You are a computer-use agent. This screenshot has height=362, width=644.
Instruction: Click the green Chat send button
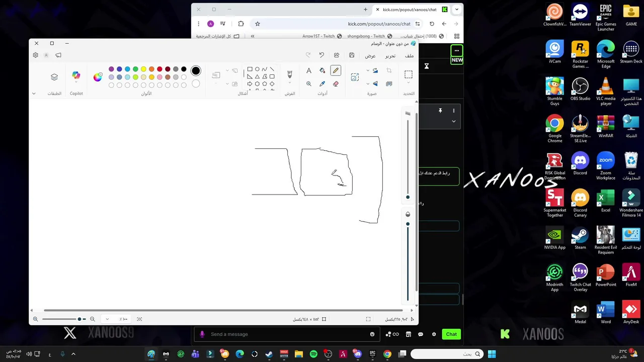(x=451, y=334)
